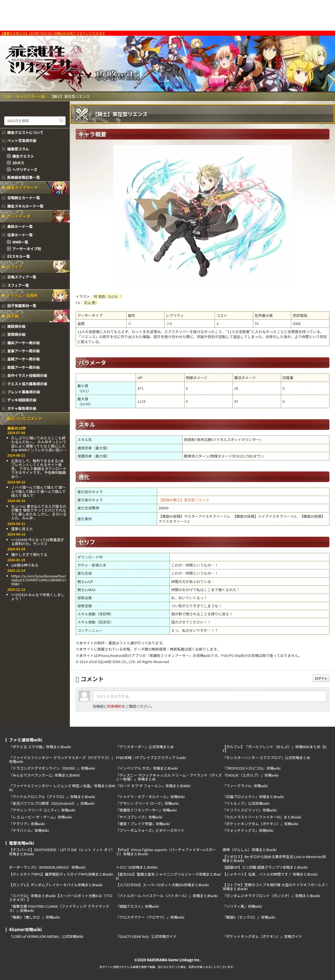Click the swords icon beside 歌姫アーサー掲示板
This screenshot has height=980, width=335.
(3, 367)
